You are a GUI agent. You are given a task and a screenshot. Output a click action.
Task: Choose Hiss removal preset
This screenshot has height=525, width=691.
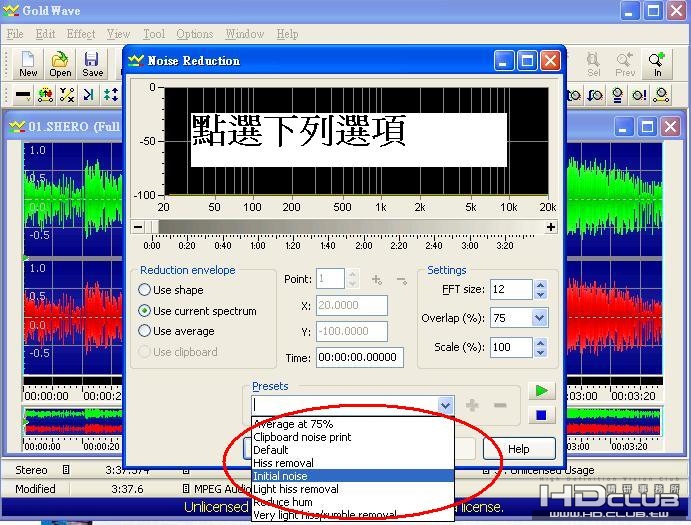pyautogui.click(x=353, y=463)
